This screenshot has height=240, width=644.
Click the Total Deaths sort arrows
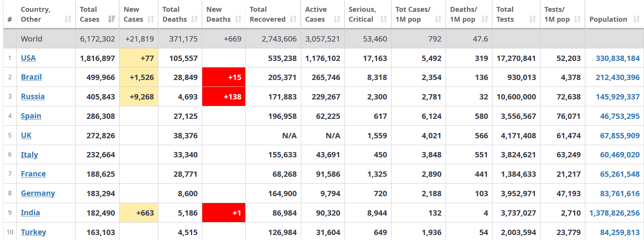(x=195, y=19)
